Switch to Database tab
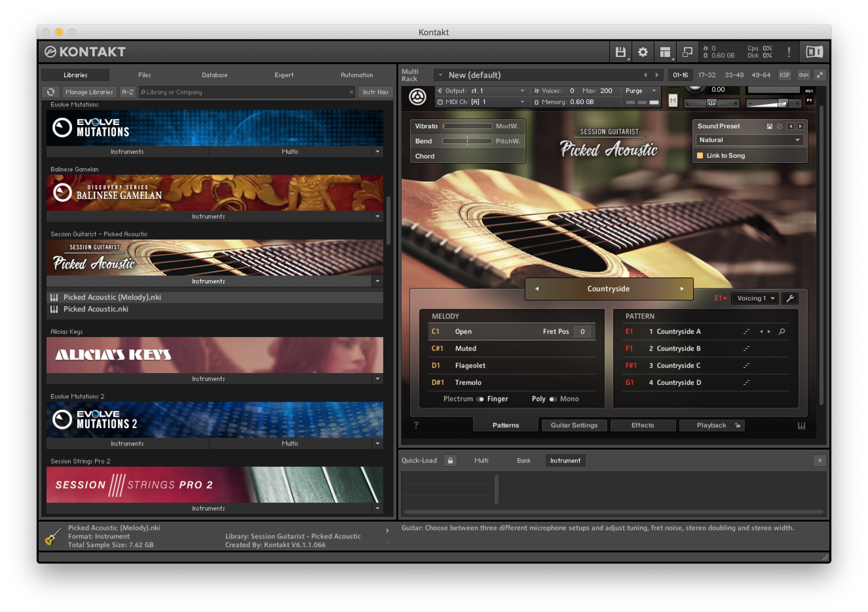The height and width of the screenshot is (612, 868). click(215, 75)
